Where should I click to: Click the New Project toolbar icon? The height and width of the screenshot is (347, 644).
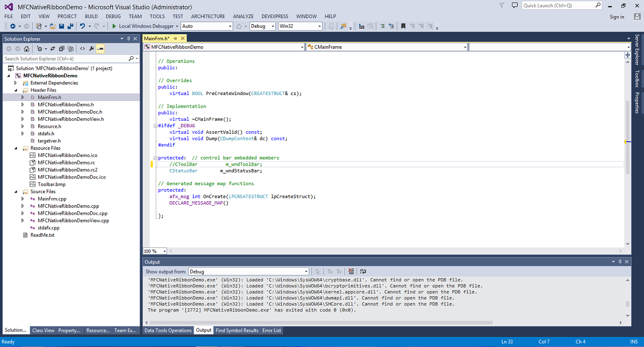pyautogui.click(x=39, y=26)
